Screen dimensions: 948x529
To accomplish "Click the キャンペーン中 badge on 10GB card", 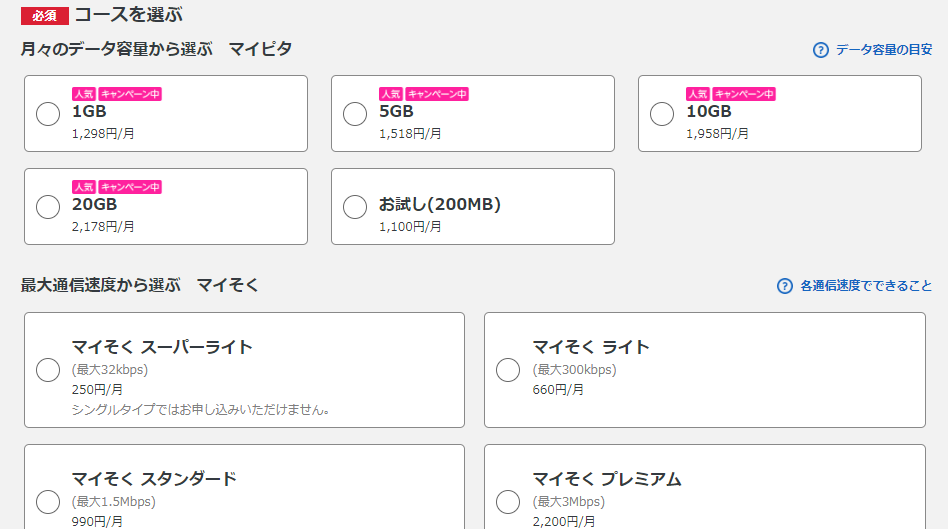I will (x=744, y=94).
